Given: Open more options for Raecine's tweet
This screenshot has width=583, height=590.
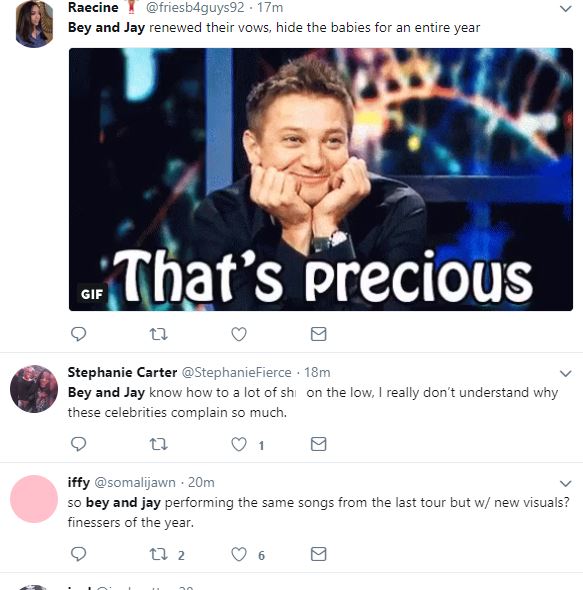Looking at the screenshot, I should [x=566, y=8].
